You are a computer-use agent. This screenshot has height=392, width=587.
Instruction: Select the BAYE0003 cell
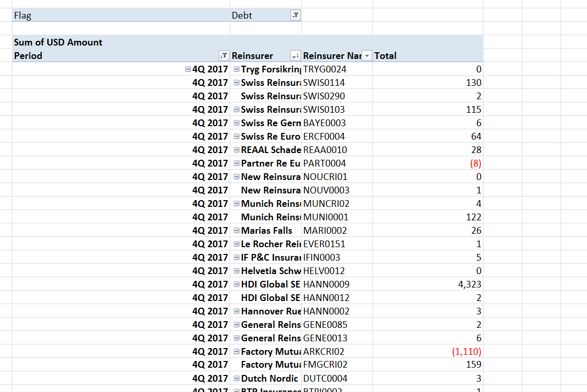[x=337, y=123]
